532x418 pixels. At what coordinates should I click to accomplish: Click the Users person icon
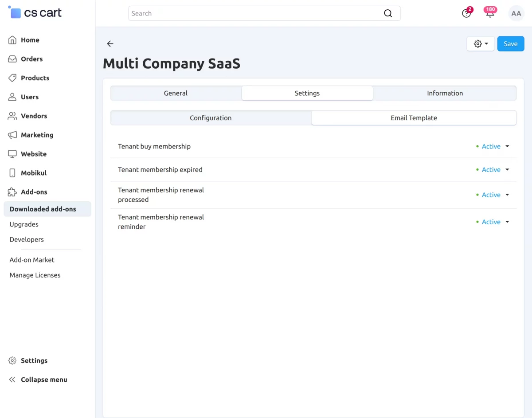tap(12, 97)
